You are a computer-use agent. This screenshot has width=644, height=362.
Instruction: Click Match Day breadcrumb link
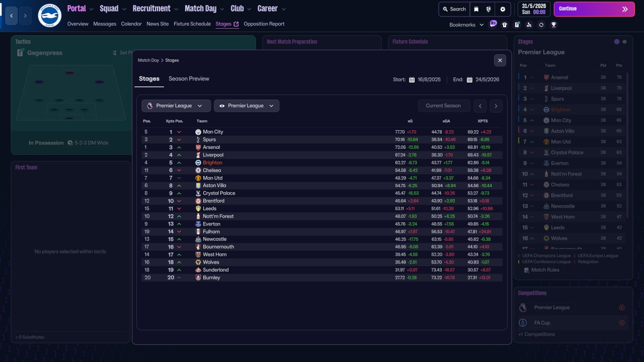tap(148, 60)
